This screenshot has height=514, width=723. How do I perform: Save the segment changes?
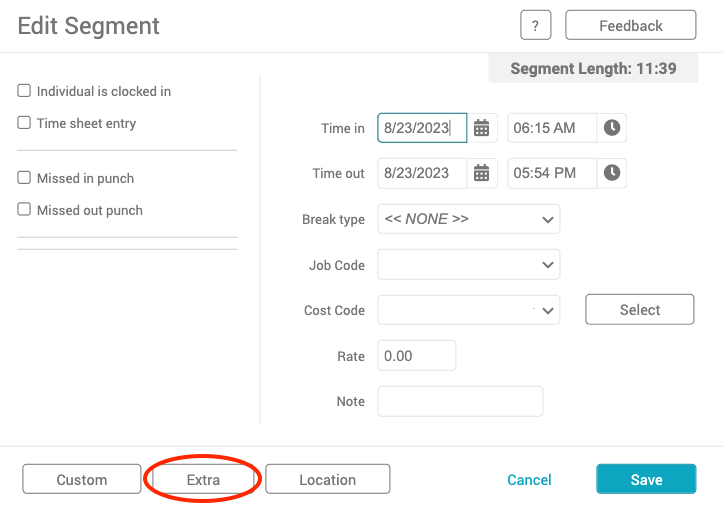[646, 479]
